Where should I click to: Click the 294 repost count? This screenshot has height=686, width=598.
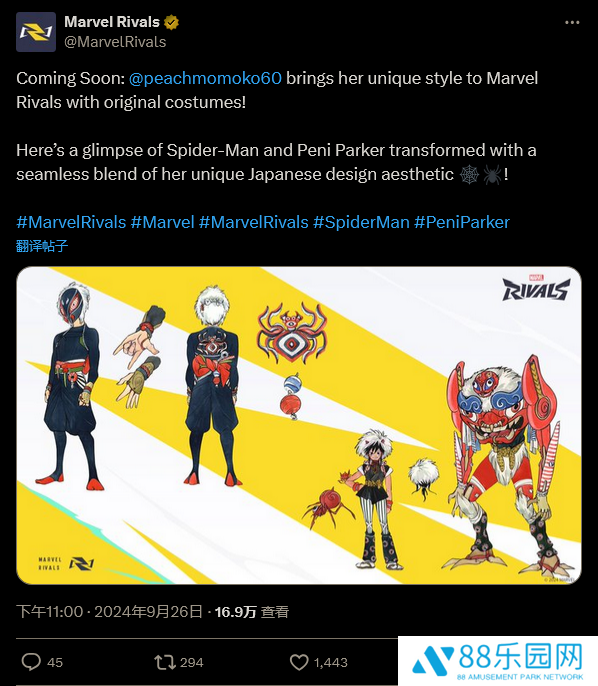point(192,662)
